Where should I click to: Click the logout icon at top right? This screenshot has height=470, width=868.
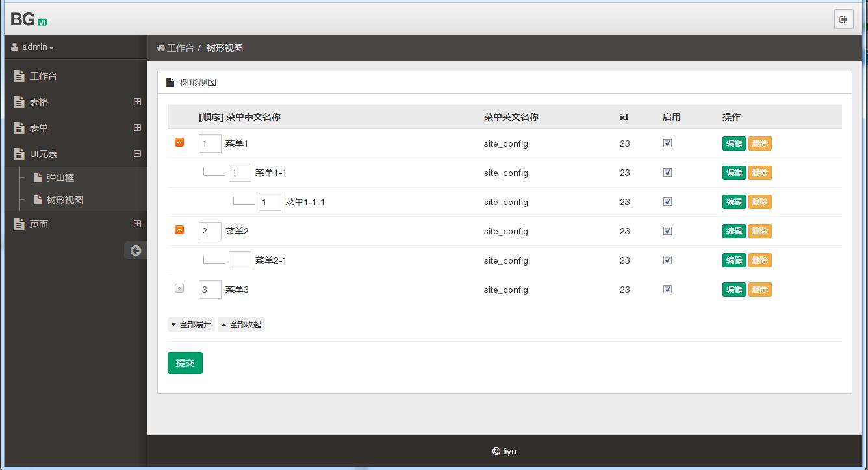[x=844, y=19]
